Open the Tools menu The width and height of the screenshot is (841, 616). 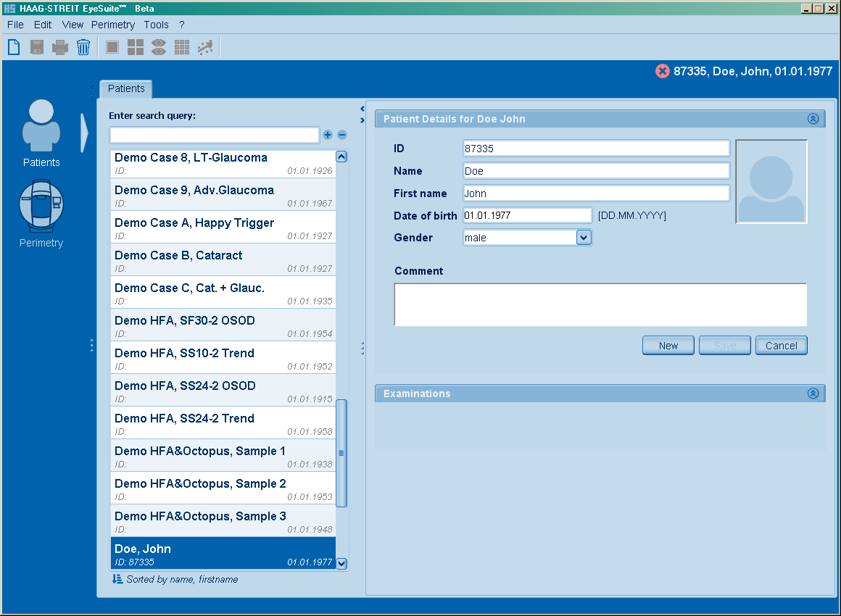[x=156, y=25]
